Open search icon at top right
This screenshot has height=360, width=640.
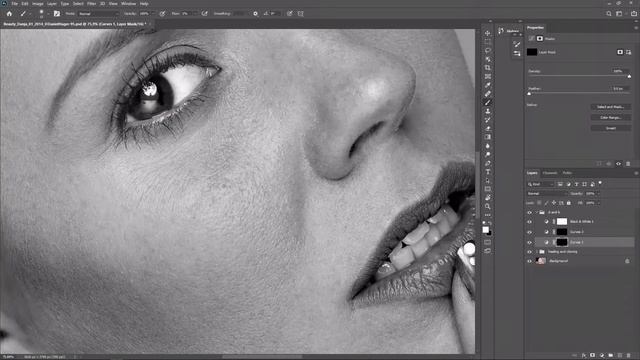click(x=609, y=13)
